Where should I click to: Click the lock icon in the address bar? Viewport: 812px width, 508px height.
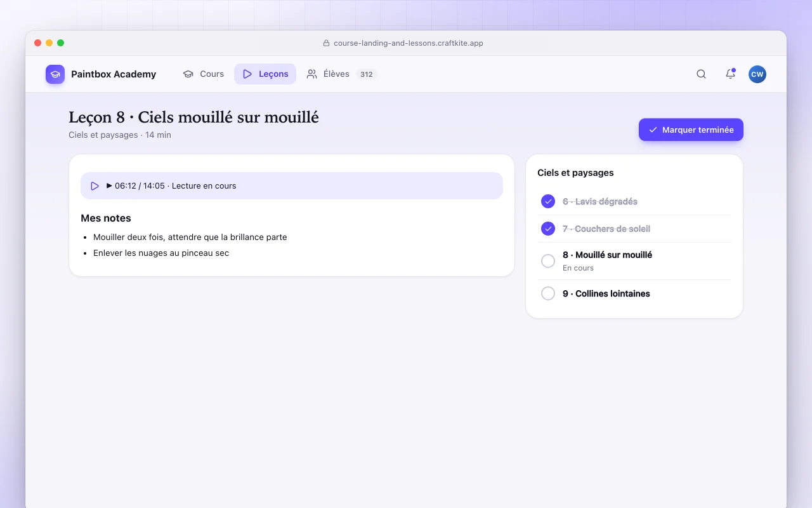point(326,43)
